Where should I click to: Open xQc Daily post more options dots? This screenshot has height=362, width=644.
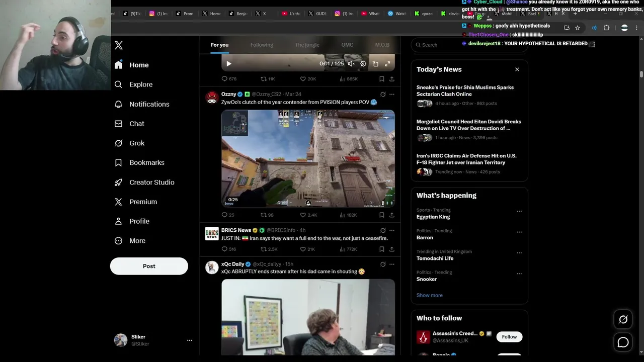tap(392, 264)
